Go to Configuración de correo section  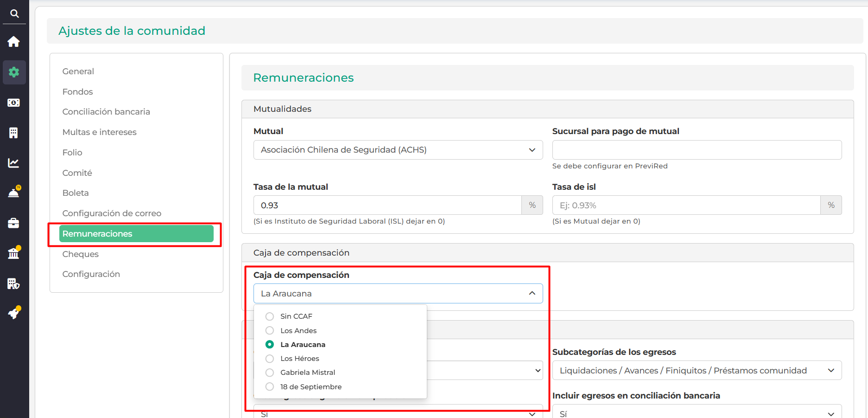pos(112,213)
